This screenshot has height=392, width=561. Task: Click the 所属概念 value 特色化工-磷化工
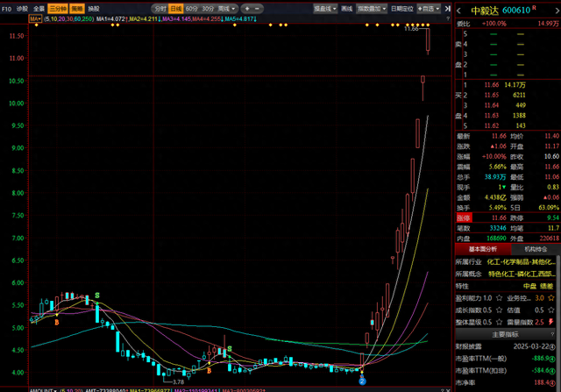point(522,274)
